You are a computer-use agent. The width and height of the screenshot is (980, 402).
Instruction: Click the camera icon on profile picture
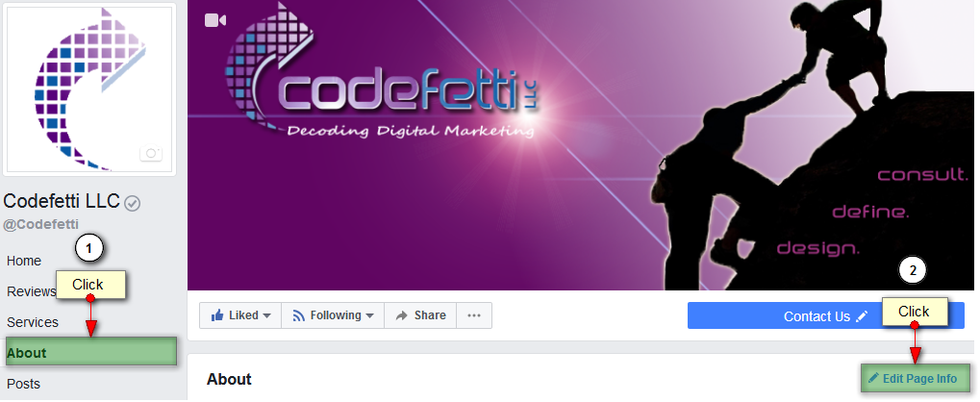pos(151,153)
